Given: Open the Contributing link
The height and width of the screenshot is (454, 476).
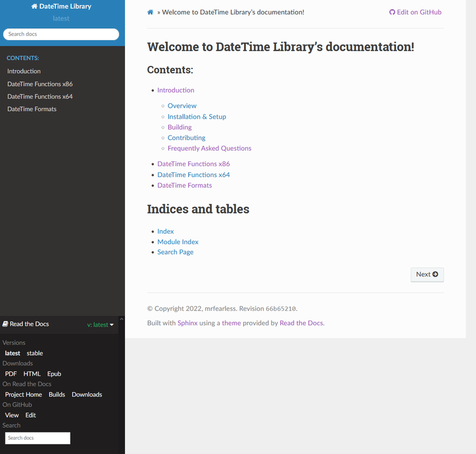Looking at the screenshot, I should [x=186, y=138].
